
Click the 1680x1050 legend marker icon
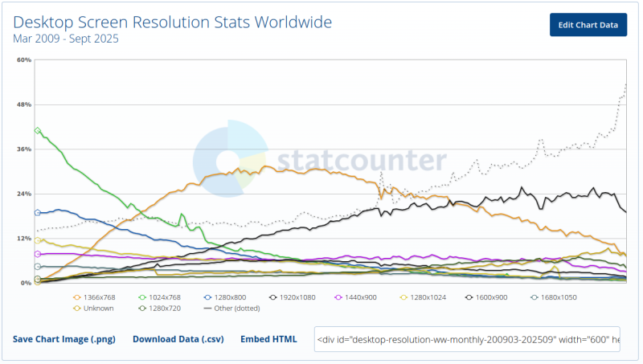534,297
